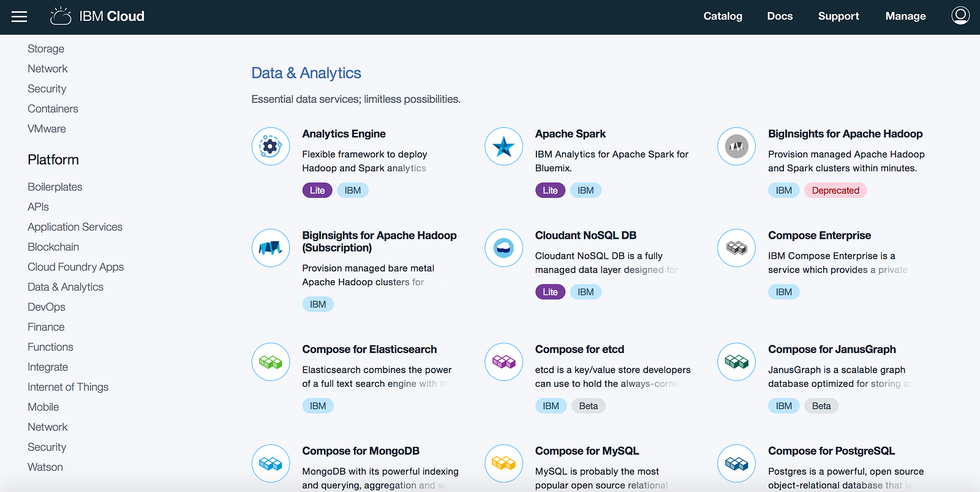Image resolution: width=980 pixels, height=492 pixels.
Task: Select Storage in the sidebar
Action: coord(46,49)
